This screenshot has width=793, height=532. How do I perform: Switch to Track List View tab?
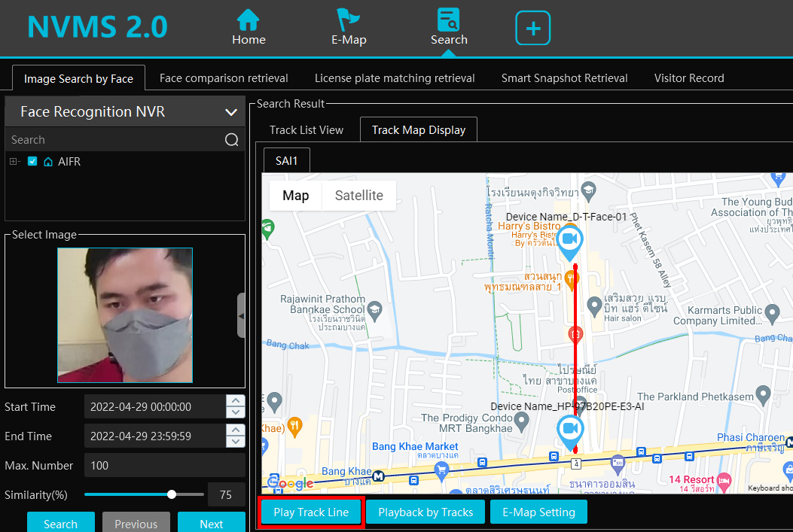306,130
